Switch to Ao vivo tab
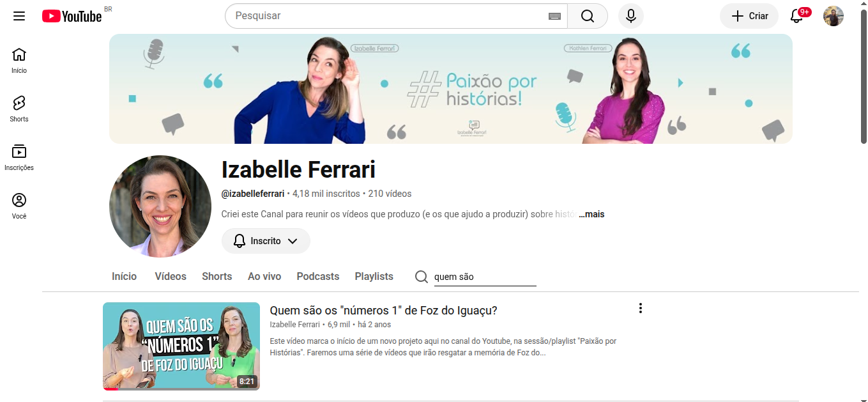This screenshot has width=868, height=402. [x=264, y=277]
